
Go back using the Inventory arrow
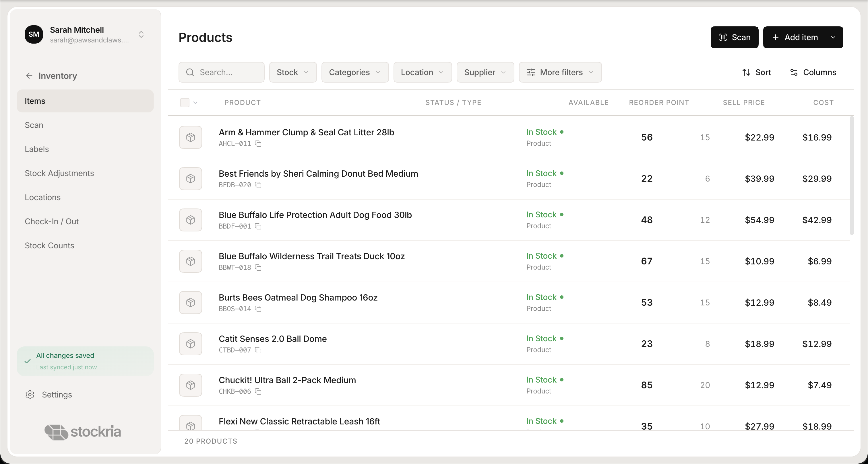[x=29, y=75]
